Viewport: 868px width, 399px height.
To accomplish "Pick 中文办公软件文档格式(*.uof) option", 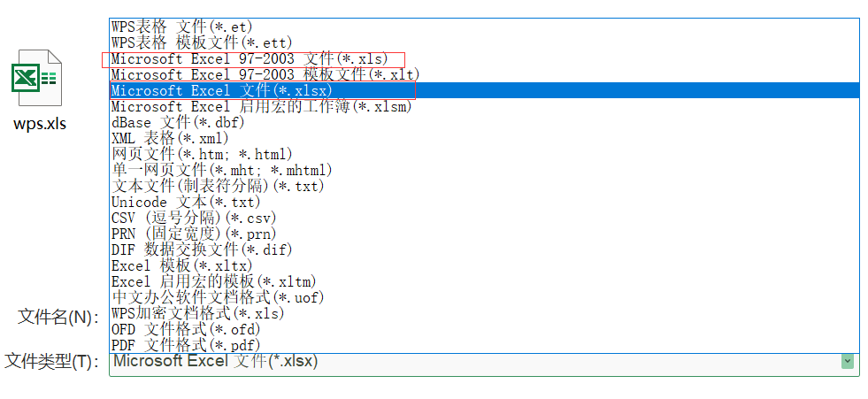I will point(484,298).
